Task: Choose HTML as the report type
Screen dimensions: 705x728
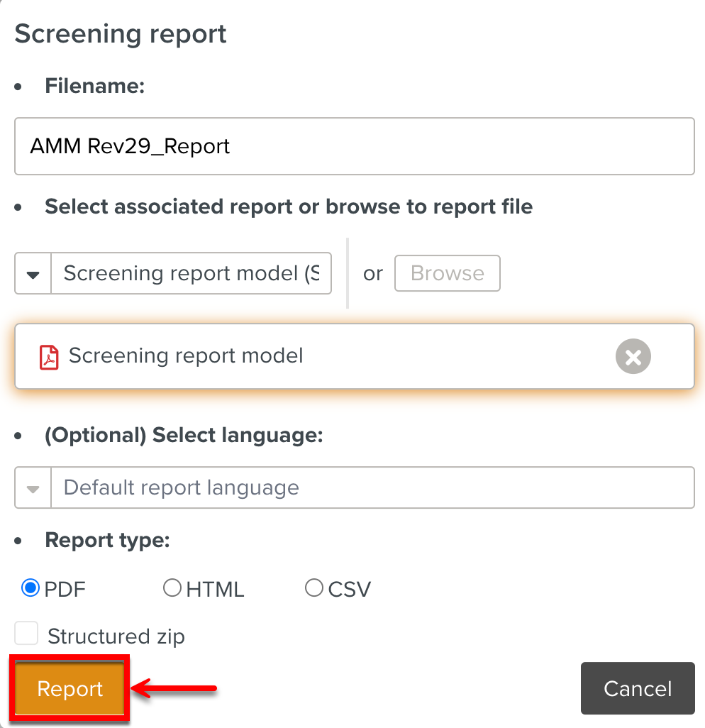Action: pos(172,588)
